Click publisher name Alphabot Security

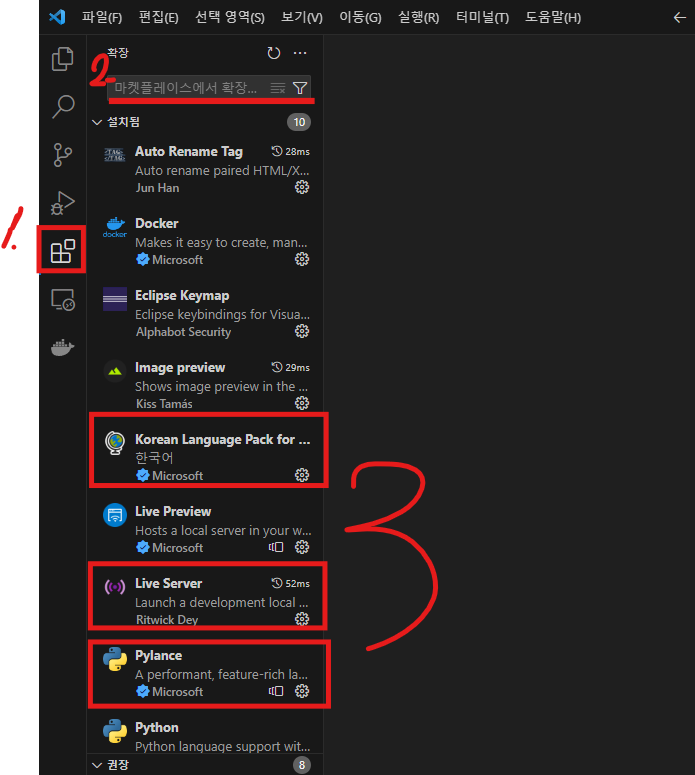pos(183,332)
